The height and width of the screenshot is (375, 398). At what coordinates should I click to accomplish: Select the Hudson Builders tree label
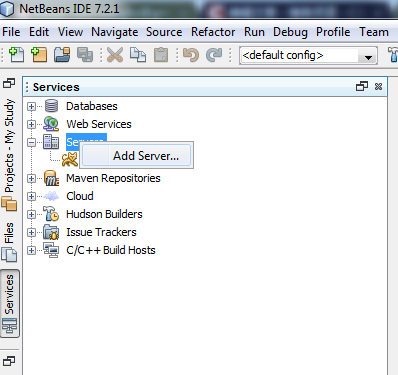click(x=104, y=214)
